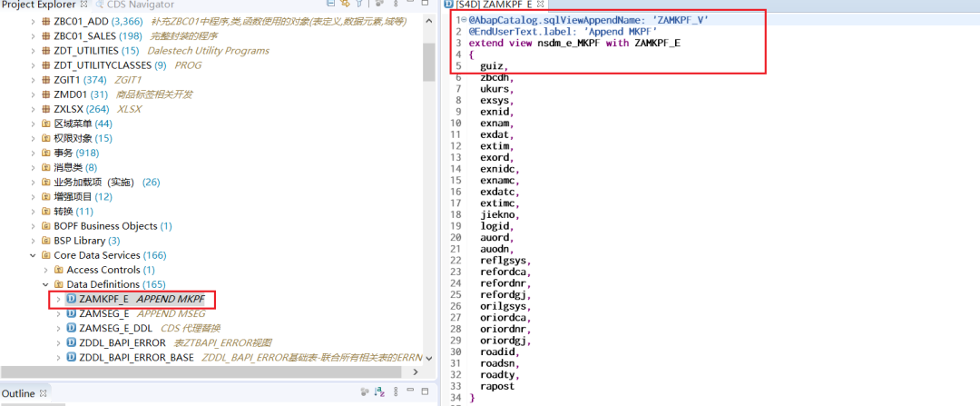Collapse the Data Definitions folder
Image resolution: width=980 pixels, height=406 pixels.
tap(45, 284)
